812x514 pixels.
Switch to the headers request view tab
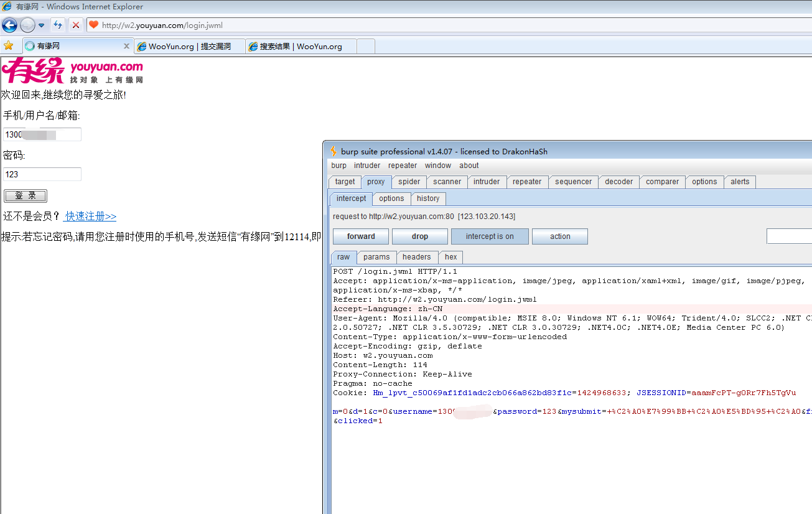pyautogui.click(x=416, y=257)
